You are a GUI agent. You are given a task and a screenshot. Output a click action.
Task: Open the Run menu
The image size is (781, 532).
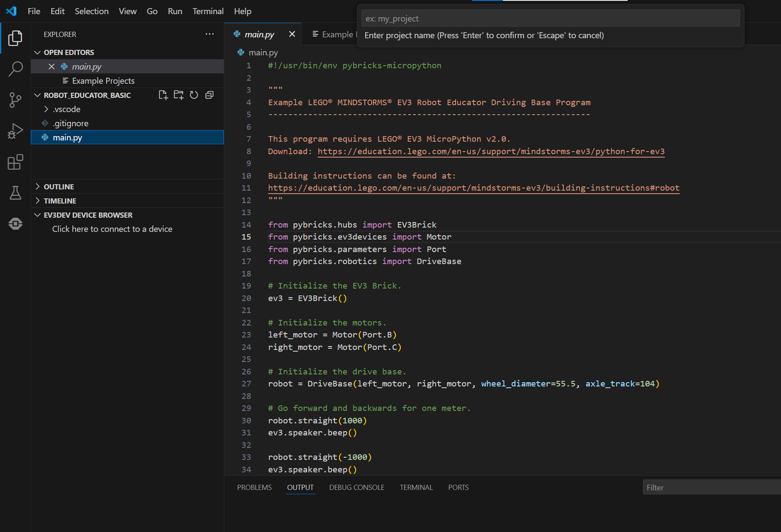[175, 11]
